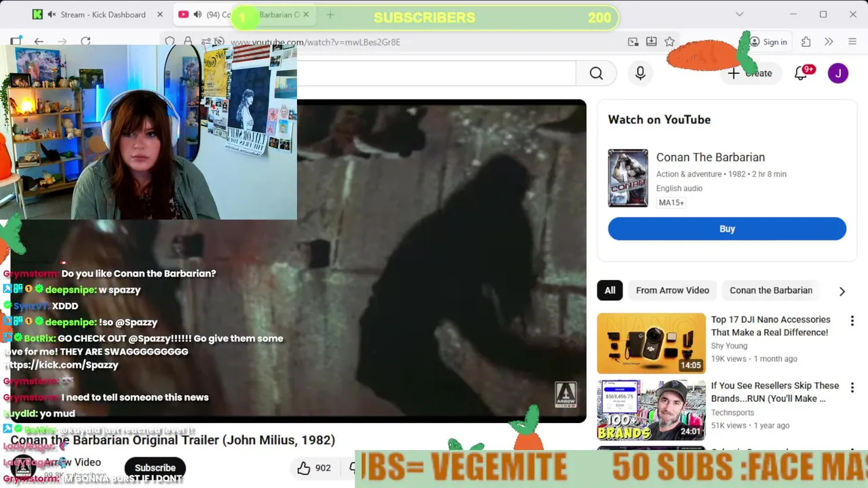The height and width of the screenshot is (488, 868).
Task: Click the Watch on YouTube heading
Action: pyautogui.click(x=659, y=119)
